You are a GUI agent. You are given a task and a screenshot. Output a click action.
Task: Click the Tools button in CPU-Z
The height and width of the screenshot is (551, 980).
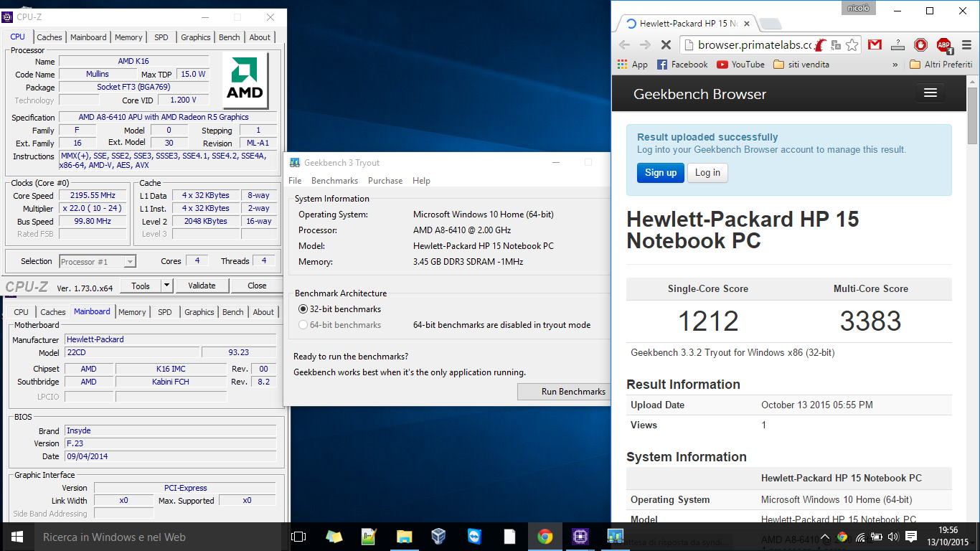pyautogui.click(x=141, y=286)
